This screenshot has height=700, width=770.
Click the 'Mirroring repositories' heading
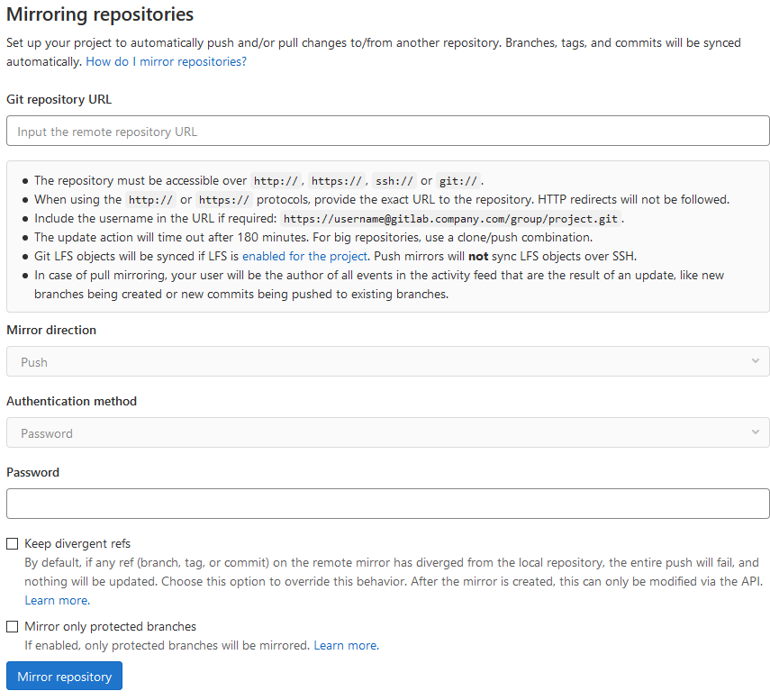pos(100,14)
